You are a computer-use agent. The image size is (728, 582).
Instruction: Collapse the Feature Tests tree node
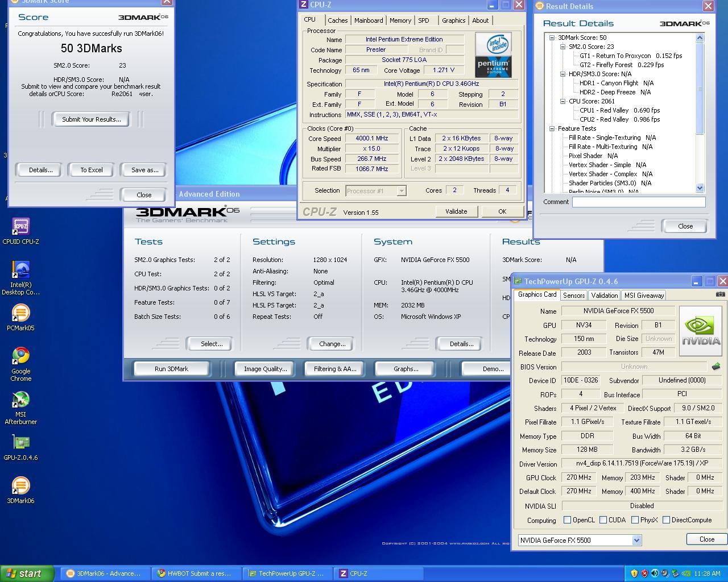[552, 128]
